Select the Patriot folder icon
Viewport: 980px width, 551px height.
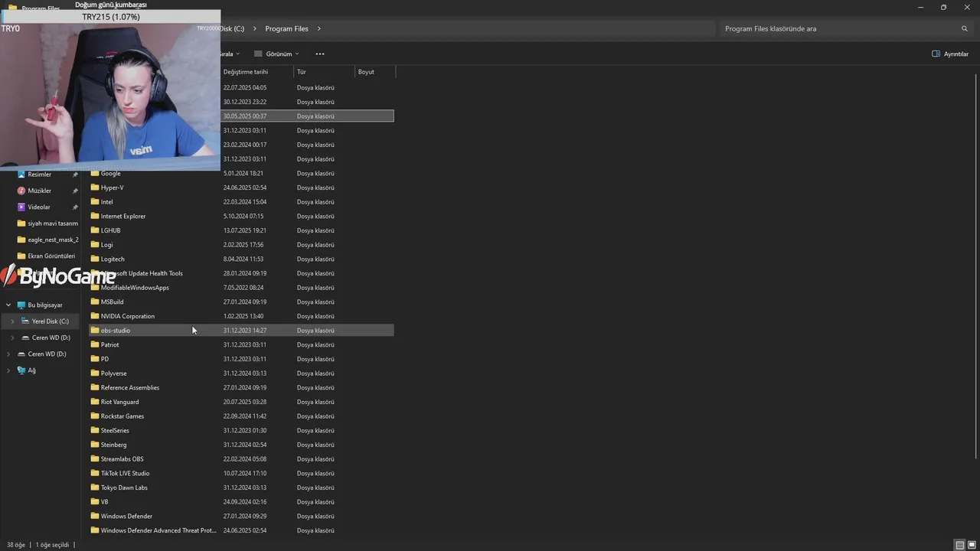[95, 344]
